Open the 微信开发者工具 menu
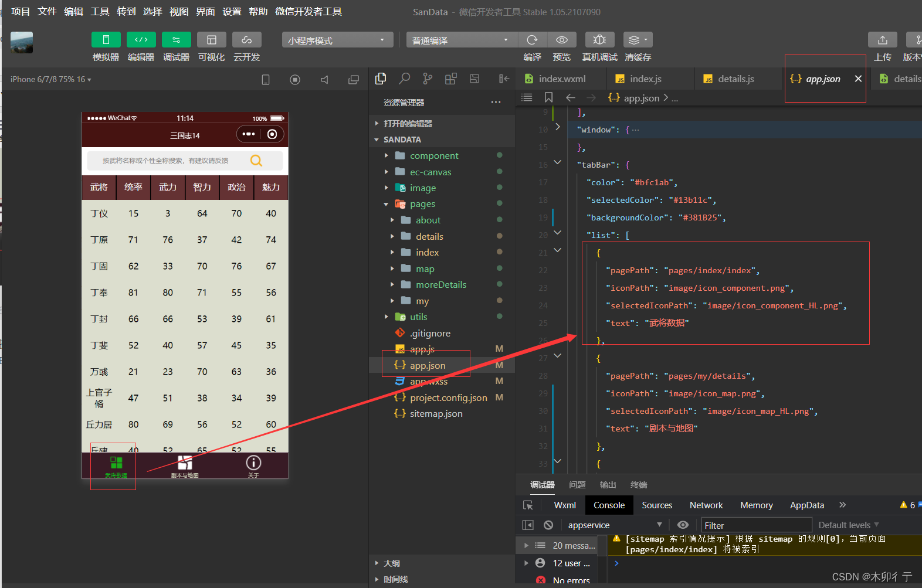Screen dimensions: 922x588 click(x=309, y=11)
